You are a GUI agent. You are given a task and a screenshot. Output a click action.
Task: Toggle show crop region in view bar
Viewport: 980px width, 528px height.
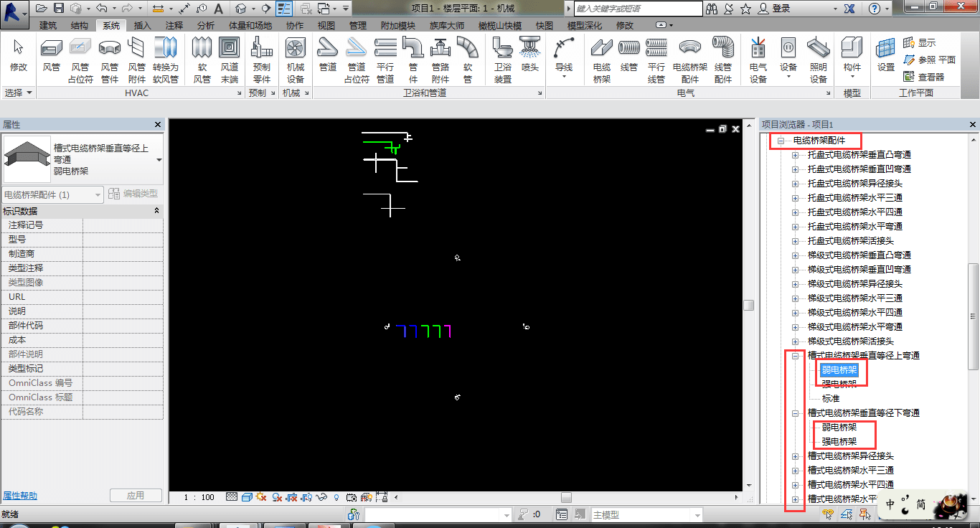(306, 497)
